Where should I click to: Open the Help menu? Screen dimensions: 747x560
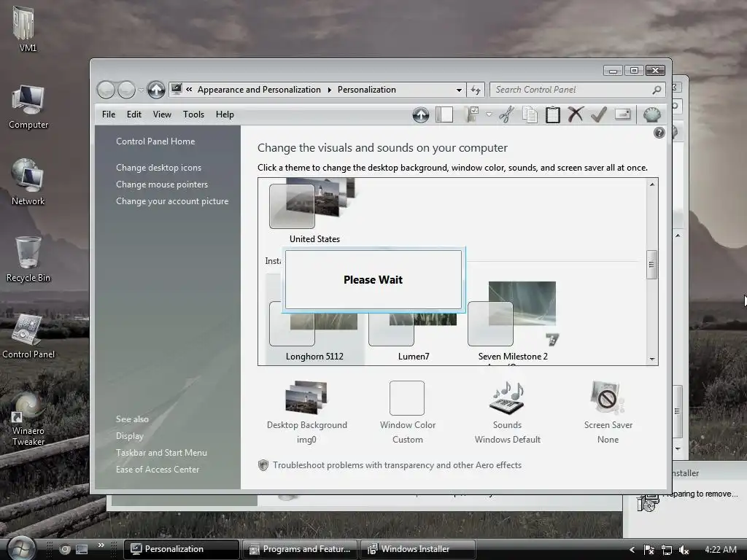coord(225,114)
